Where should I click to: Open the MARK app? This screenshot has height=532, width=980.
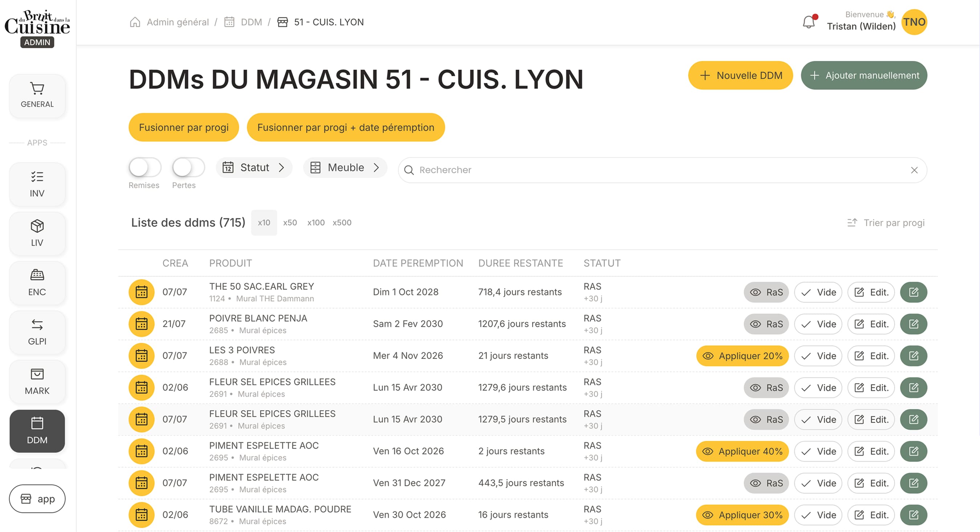(x=37, y=382)
